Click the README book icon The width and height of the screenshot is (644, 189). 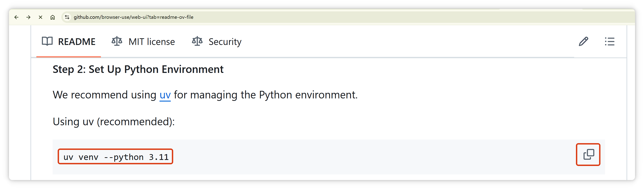click(47, 41)
